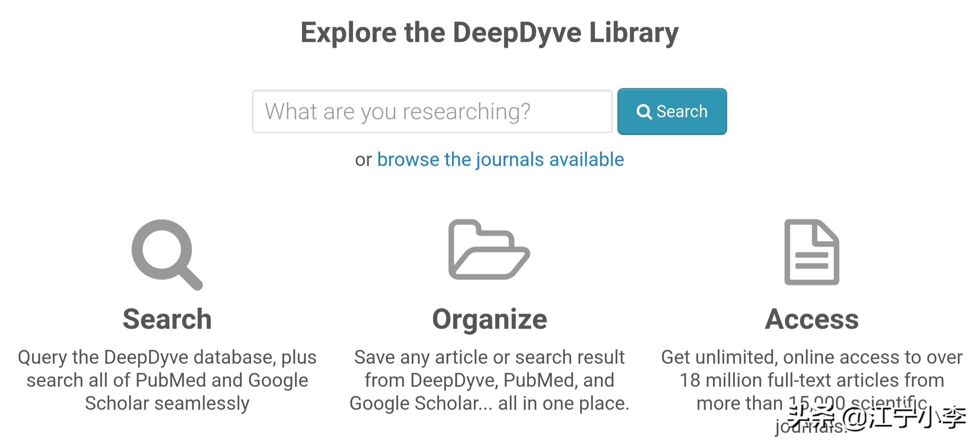Click the magnifier glyph inside the blue Search button
Image resolution: width=980 pixels, height=443 pixels.
point(644,112)
